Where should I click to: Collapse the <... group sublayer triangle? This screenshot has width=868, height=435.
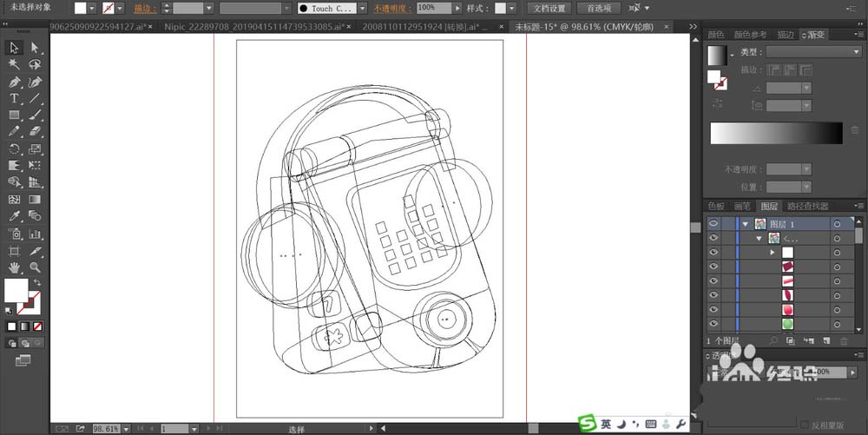(x=759, y=239)
